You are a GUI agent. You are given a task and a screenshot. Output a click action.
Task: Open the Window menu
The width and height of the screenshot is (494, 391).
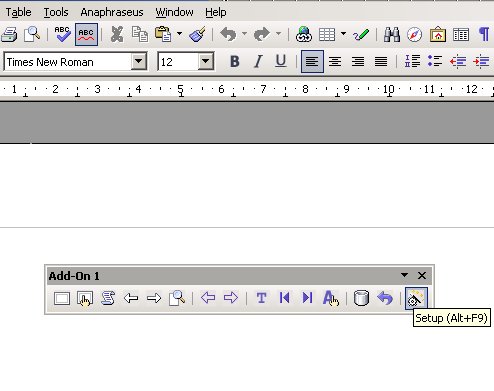coord(174,12)
